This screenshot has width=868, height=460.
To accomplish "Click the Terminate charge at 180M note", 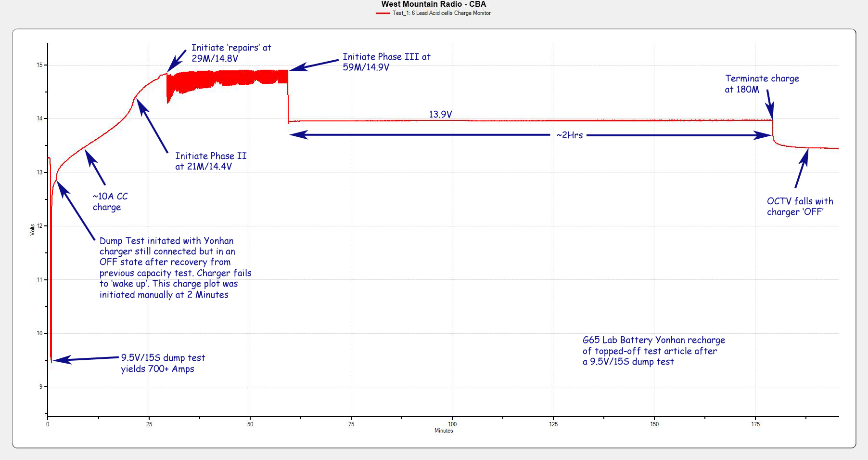I will tap(761, 84).
